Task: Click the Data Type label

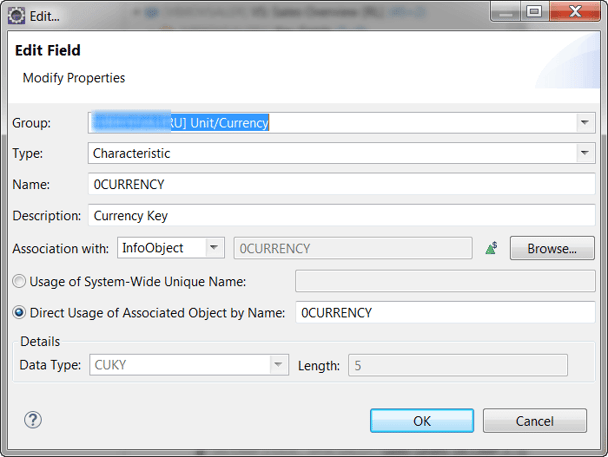Action: tap(50, 365)
